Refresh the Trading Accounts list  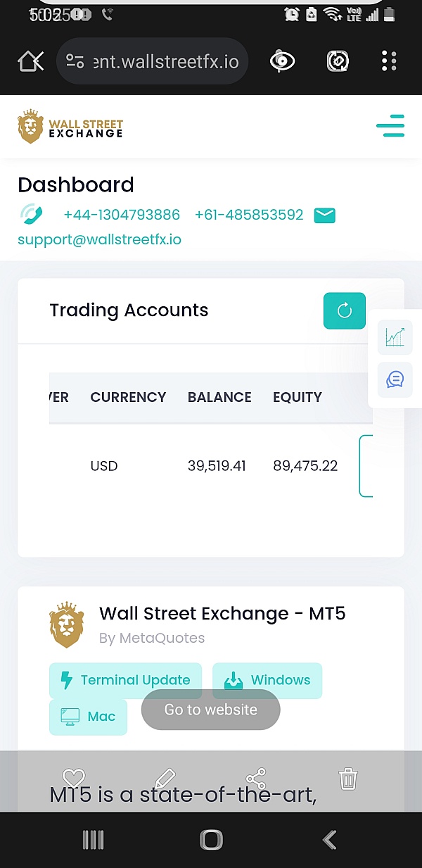345,310
